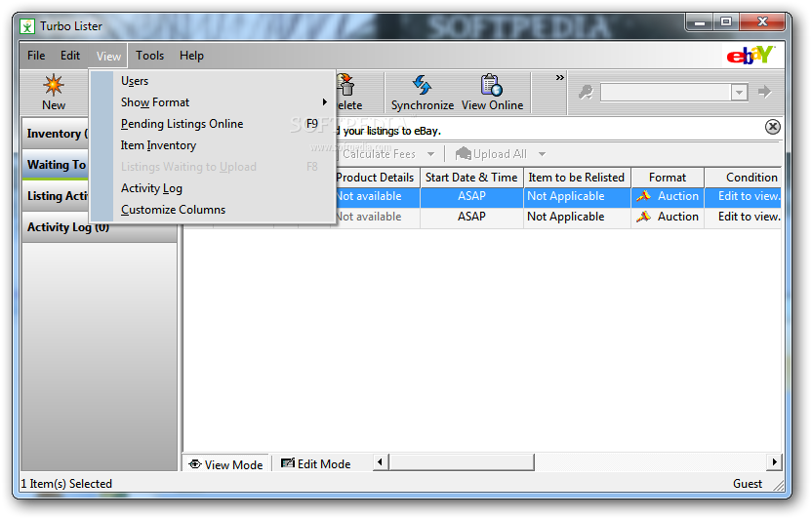Click the window resize grip in status bar
Image resolution: width=812 pixels, height=519 pixels.
click(x=779, y=485)
